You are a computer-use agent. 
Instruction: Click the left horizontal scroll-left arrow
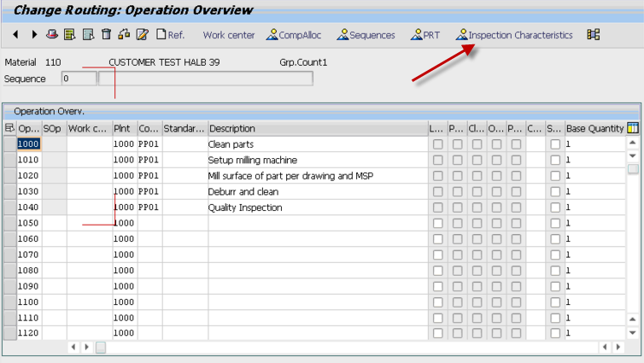[x=73, y=347]
